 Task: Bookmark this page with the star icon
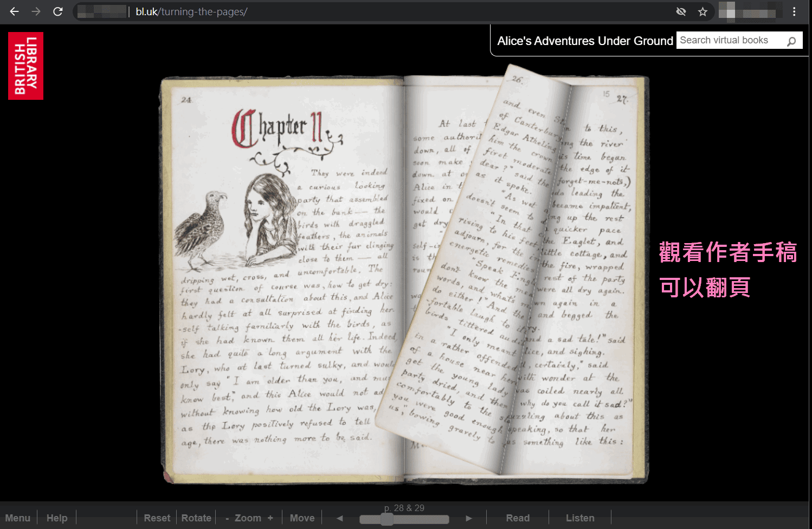(x=703, y=11)
